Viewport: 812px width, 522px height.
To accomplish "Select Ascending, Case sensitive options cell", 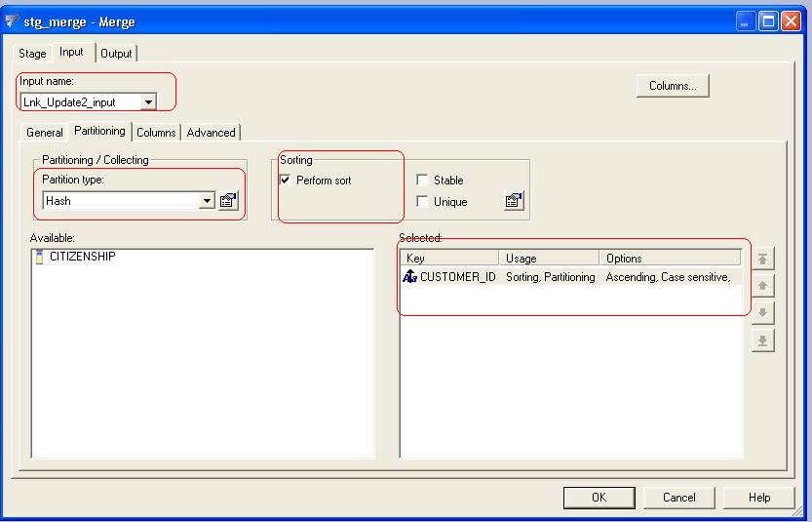I will [x=668, y=277].
